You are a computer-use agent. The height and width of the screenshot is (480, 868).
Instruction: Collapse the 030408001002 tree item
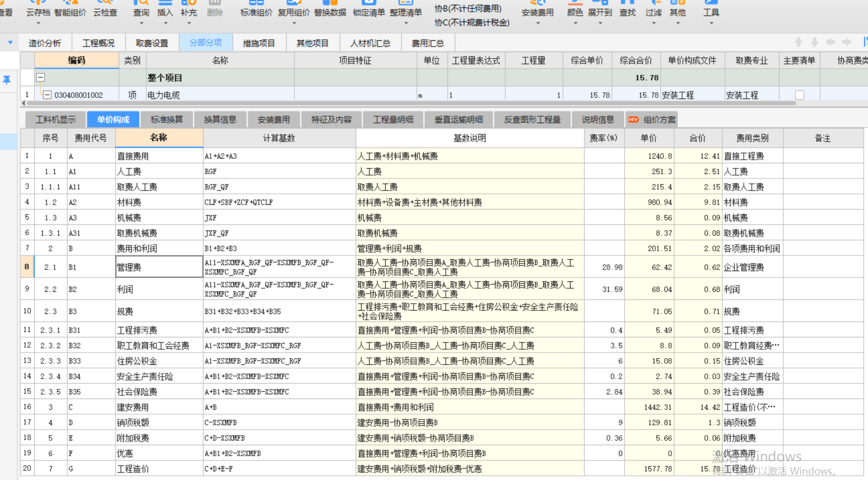point(47,95)
